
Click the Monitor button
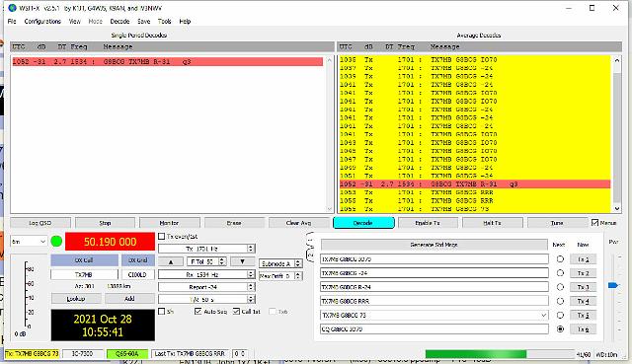[x=169, y=223]
